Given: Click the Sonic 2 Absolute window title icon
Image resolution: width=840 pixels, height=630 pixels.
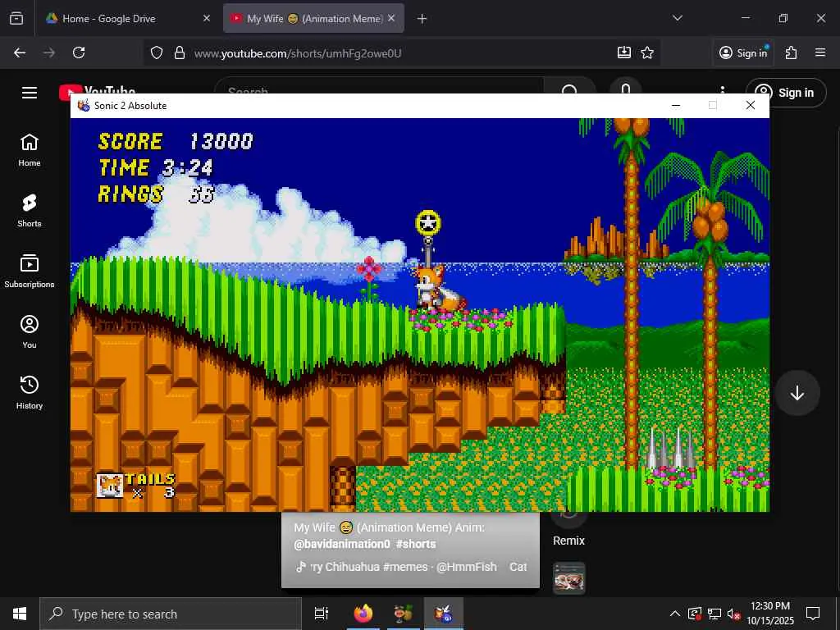Looking at the screenshot, I should pos(84,106).
